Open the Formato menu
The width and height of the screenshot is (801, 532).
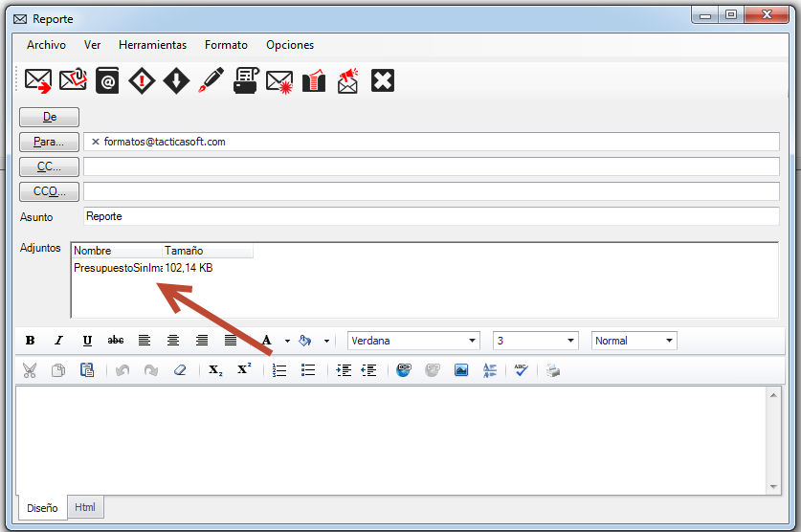tap(226, 45)
